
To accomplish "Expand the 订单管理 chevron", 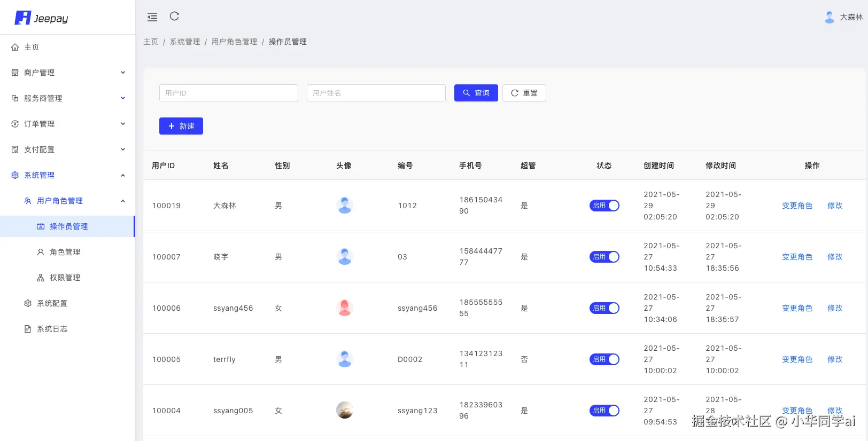I will click(123, 124).
